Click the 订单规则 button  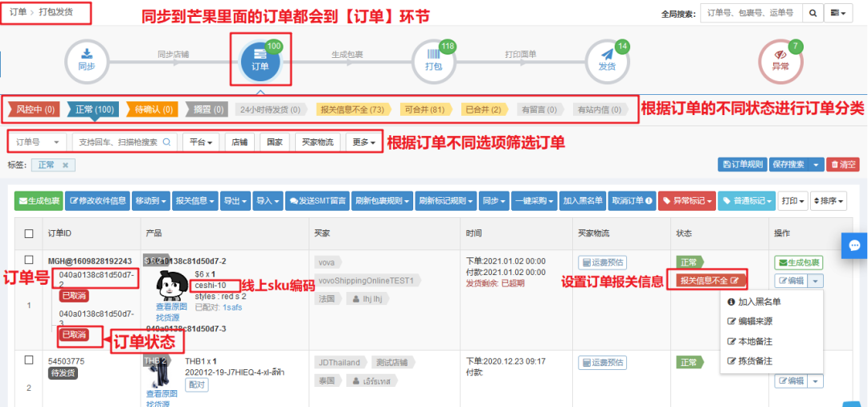pos(743,164)
